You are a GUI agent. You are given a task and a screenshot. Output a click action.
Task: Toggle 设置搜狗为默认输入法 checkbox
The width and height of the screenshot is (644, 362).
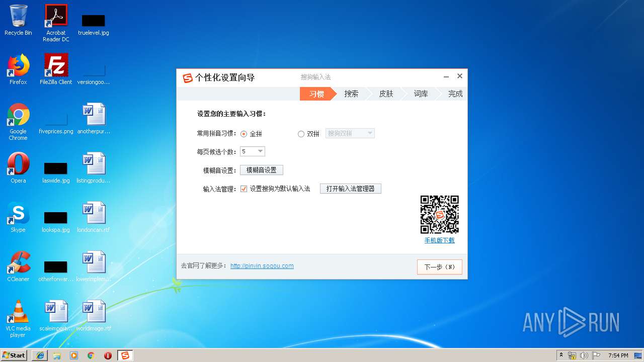point(244,189)
